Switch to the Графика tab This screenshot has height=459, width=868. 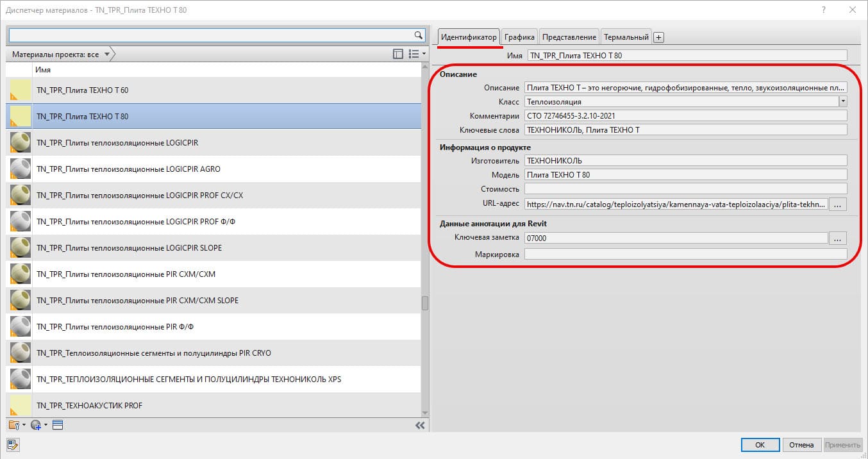pyautogui.click(x=519, y=37)
